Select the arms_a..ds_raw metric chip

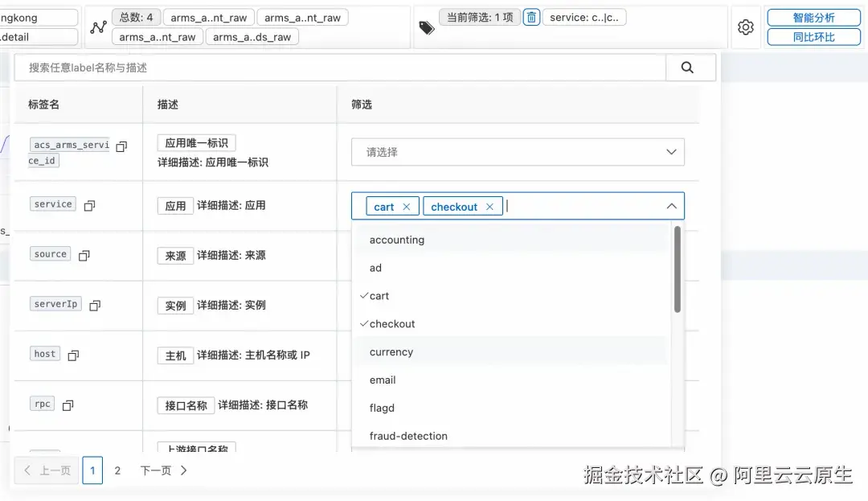[252, 36]
